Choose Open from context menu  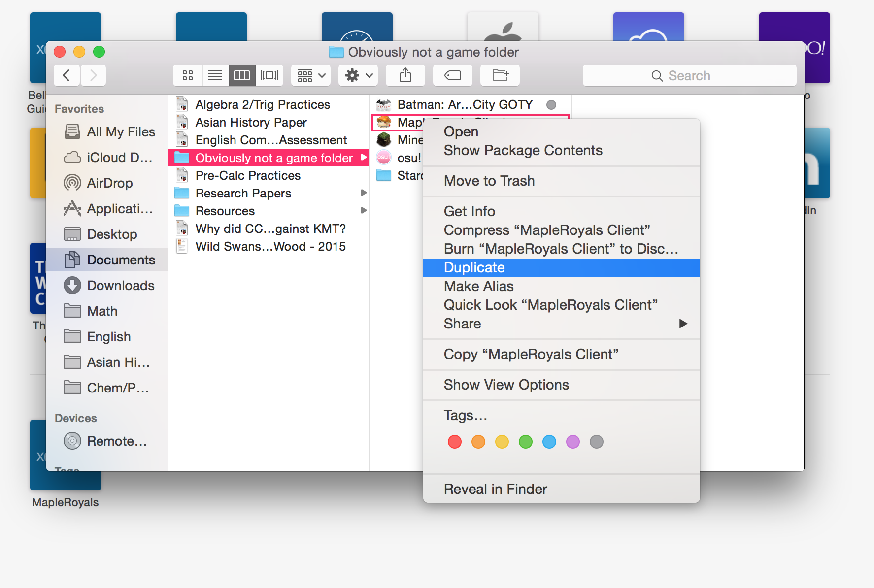562,131
